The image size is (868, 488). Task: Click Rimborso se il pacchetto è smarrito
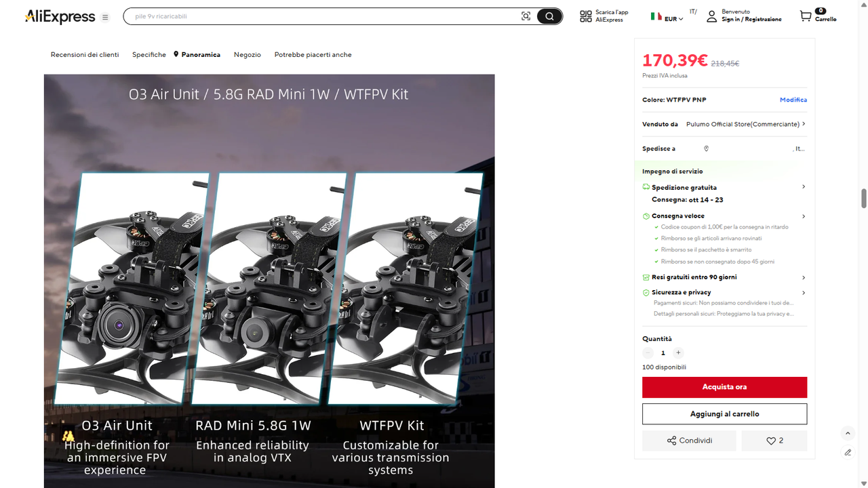[706, 250]
